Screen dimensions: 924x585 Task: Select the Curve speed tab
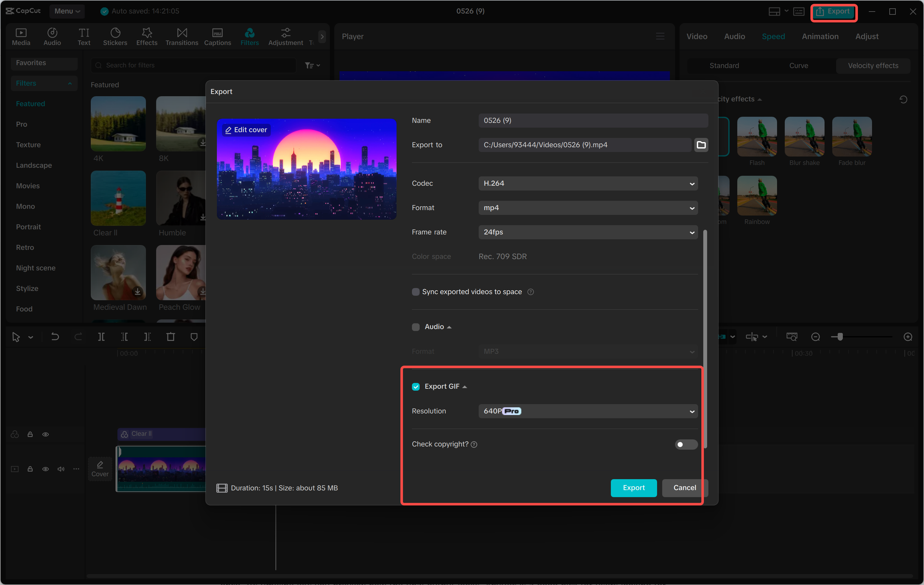[x=799, y=66]
